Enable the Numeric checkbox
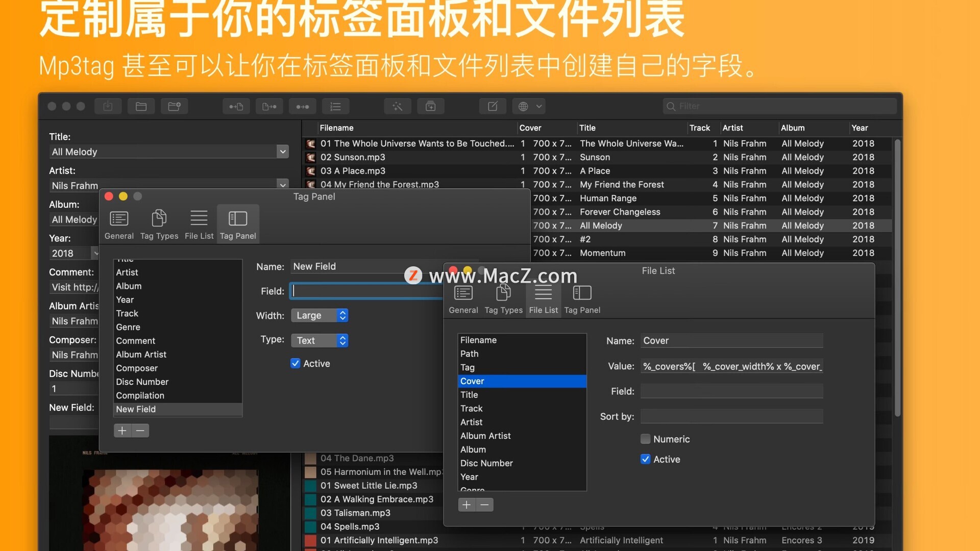 pyautogui.click(x=645, y=439)
